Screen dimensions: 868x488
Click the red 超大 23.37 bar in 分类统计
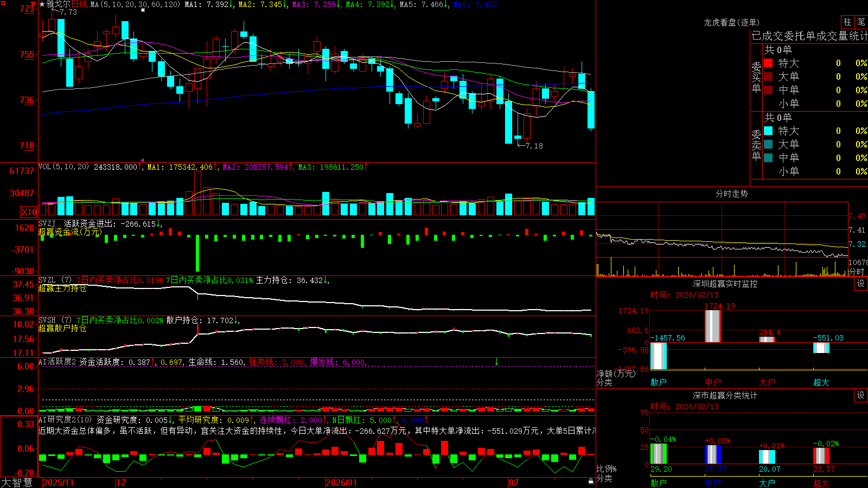click(x=821, y=456)
